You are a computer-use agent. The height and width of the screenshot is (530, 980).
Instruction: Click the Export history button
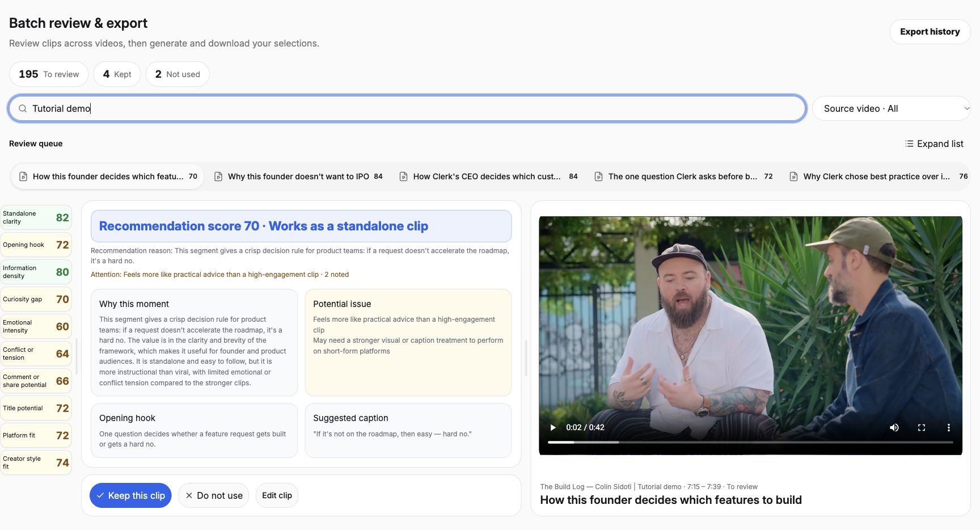(x=930, y=32)
